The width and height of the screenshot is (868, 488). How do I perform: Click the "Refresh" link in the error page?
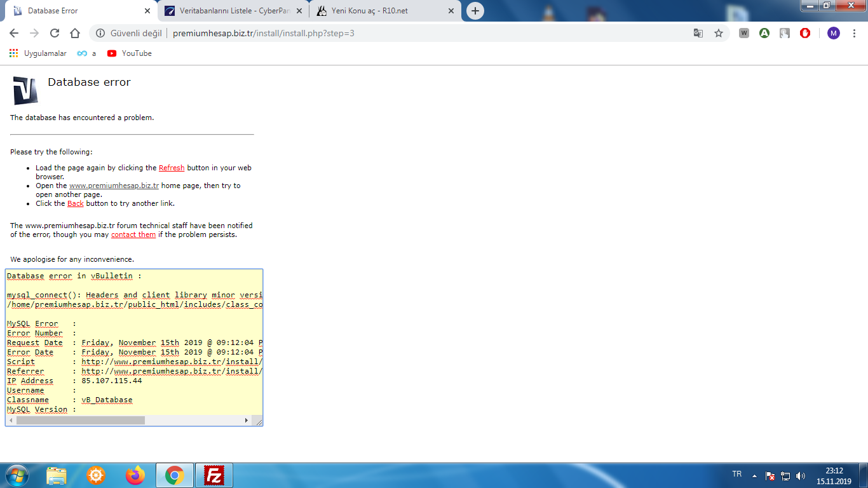click(172, 168)
